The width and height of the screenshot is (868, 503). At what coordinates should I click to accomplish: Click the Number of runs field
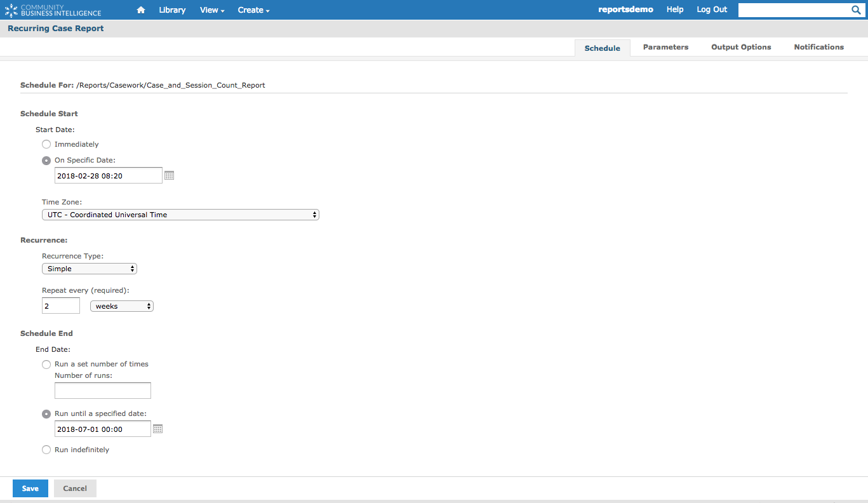click(x=103, y=391)
